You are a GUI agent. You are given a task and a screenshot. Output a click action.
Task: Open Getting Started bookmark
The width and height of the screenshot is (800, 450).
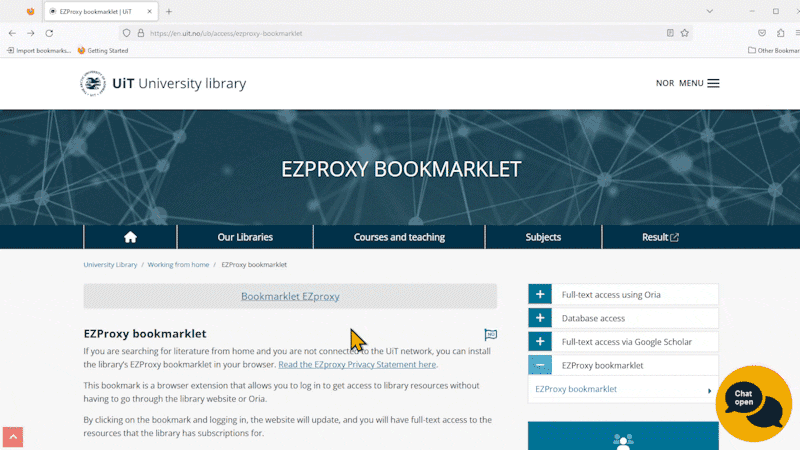103,51
